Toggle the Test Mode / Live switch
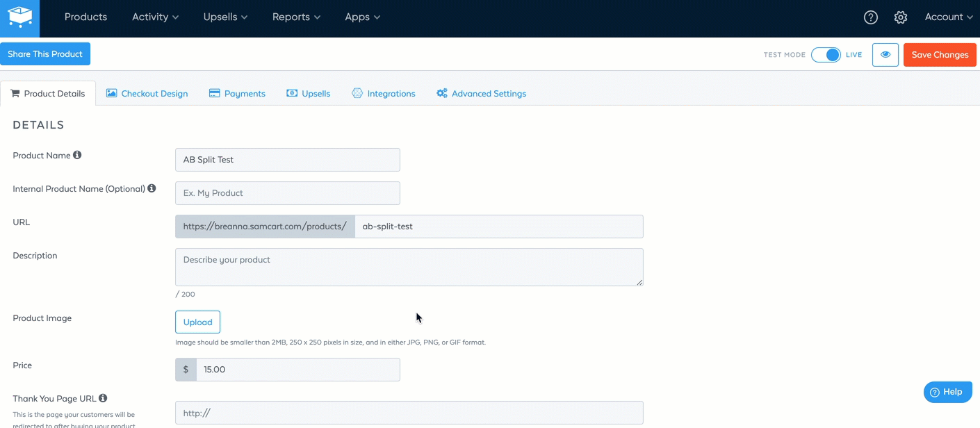This screenshot has width=980, height=428. (826, 55)
